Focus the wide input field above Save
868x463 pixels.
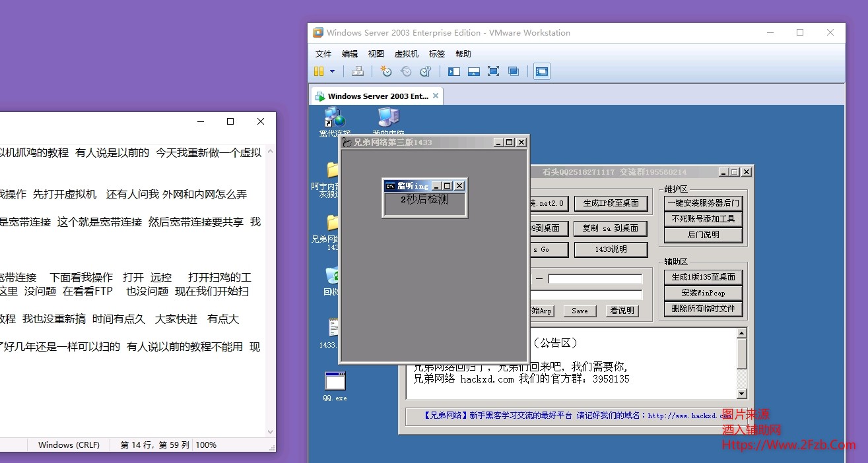click(585, 295)
